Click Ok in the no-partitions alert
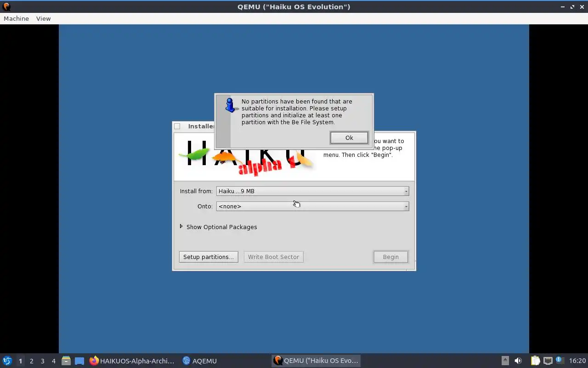Viewport: 588px width, 368px height. [x=349, y=138]
